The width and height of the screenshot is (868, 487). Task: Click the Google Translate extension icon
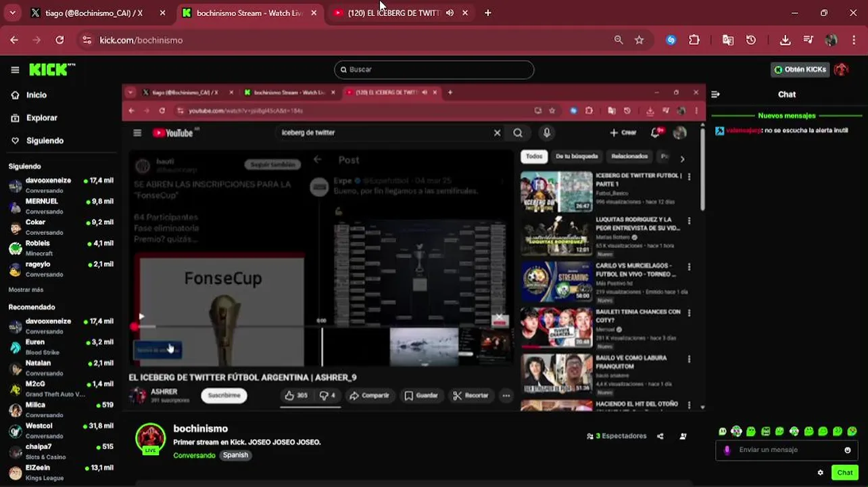tap(728, 40)
